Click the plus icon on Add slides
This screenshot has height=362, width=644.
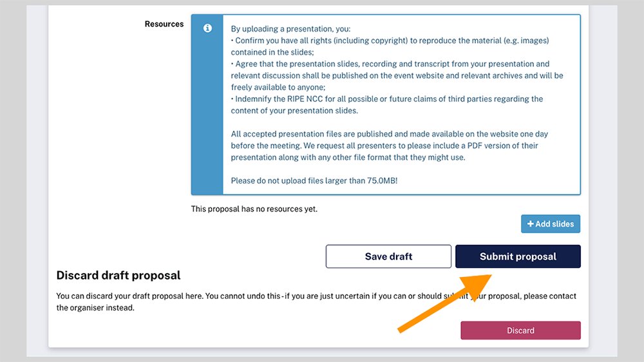[x=531, y=224]
